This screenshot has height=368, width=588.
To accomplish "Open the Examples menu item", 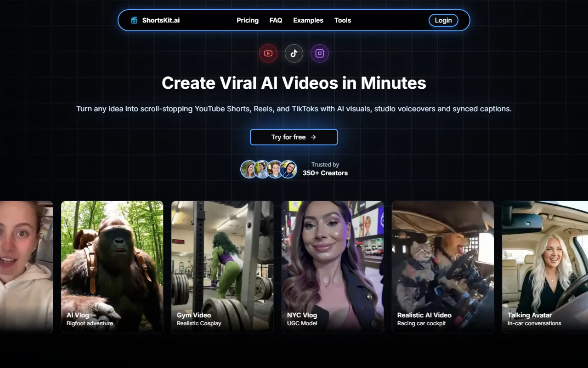I will pyautogui.click(x=308, y=20).
